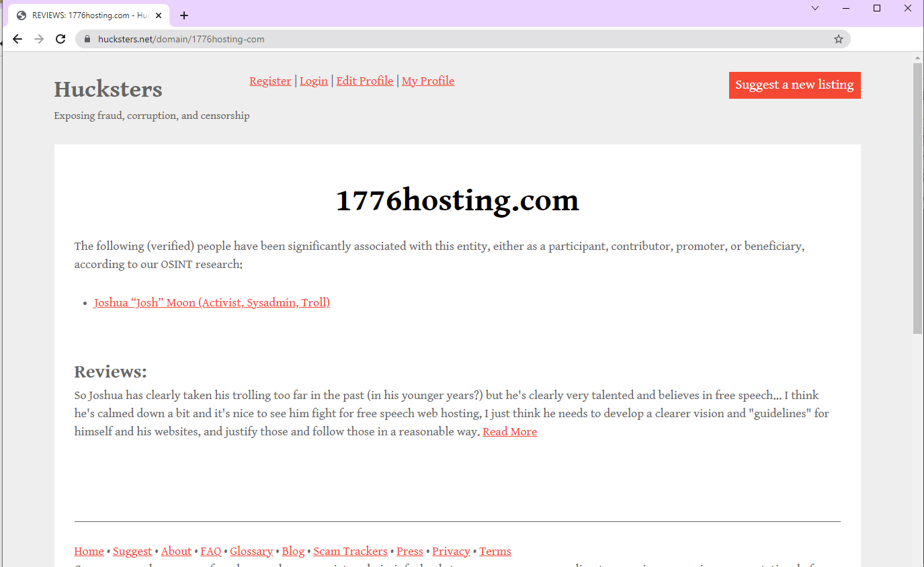
Task: Open the Register link
Action: click(x=270, y=81)
